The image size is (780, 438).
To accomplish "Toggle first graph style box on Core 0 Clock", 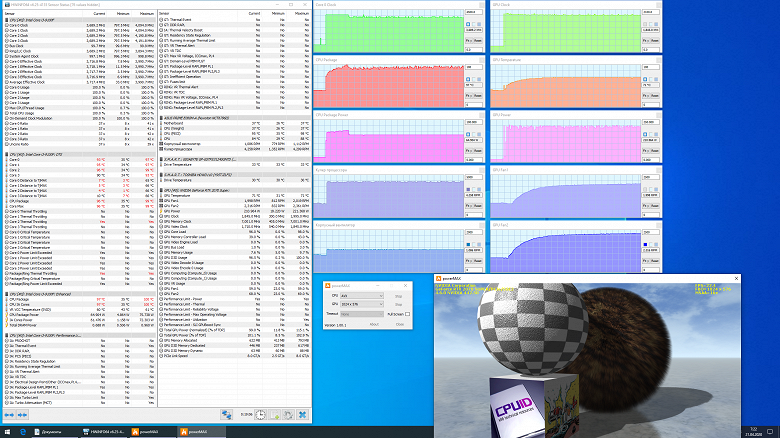I will point(468,24).
